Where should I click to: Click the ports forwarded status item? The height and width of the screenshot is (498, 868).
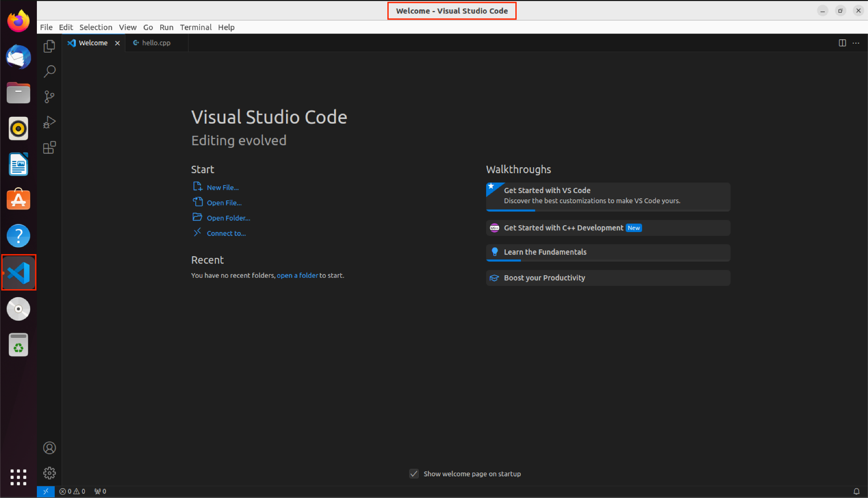[100, 491]
